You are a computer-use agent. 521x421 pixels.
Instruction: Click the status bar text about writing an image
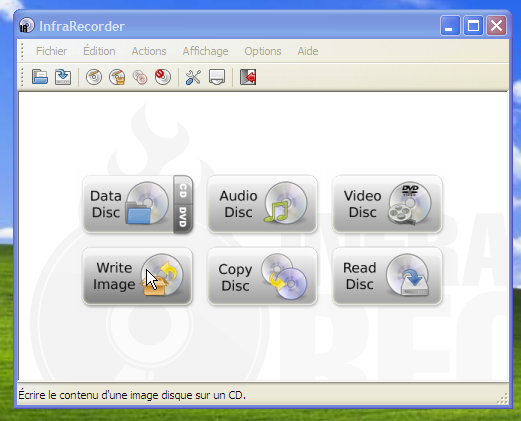pyautogui.click(x=132, y=395)
